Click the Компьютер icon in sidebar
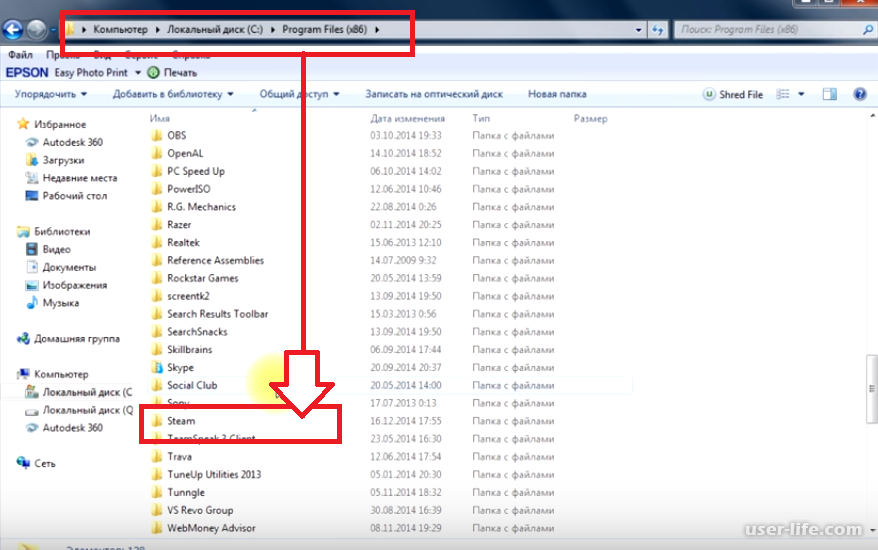The height and width of the screenshot is (550, 878). click(23, 374)
